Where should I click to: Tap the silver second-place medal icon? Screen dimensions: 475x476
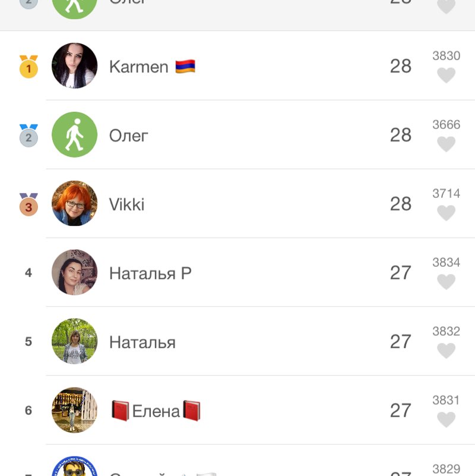(28, 136)
